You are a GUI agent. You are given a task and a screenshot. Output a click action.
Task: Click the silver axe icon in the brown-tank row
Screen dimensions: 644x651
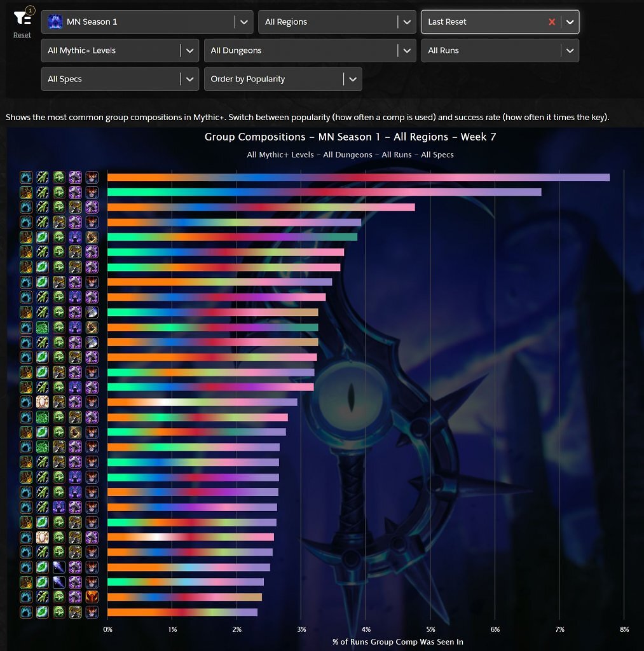[x=92, y=312]
